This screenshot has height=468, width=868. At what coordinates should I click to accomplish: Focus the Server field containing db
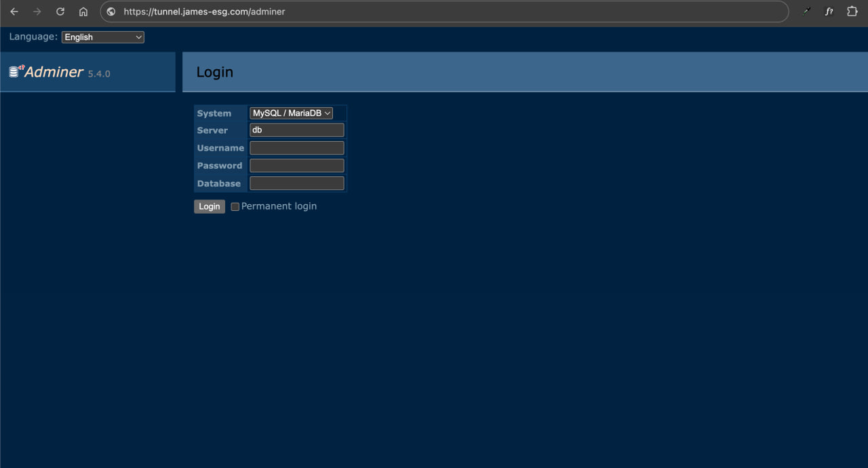(297, 130)
